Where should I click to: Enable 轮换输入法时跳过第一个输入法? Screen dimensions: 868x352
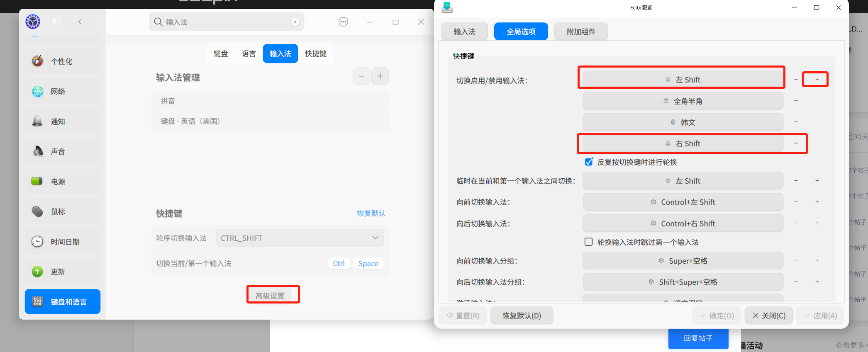coord(588,242)
